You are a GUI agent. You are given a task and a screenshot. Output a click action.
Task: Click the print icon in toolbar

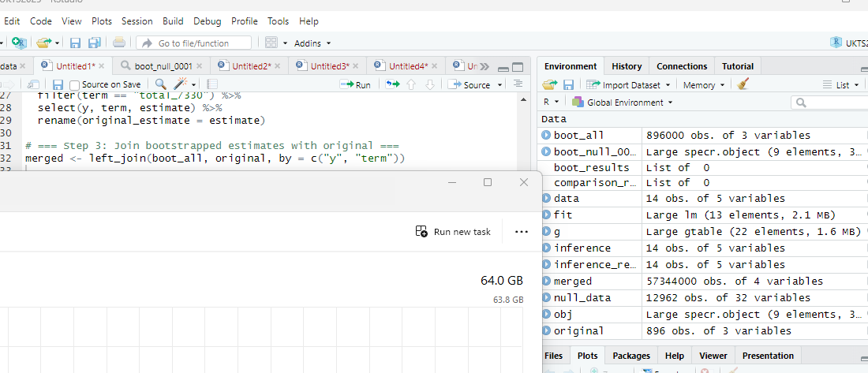coord(118,43)
